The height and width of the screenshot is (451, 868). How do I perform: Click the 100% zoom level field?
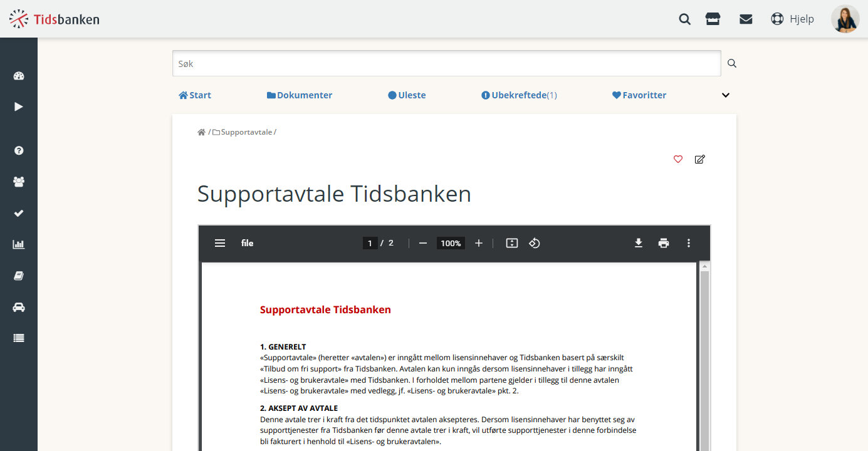tap(451, 243)
